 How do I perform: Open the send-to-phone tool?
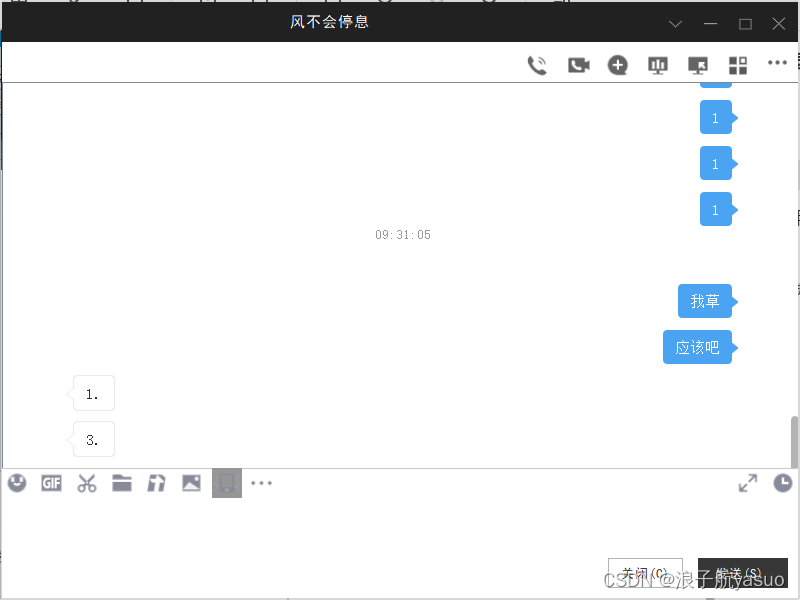point(226,483)
